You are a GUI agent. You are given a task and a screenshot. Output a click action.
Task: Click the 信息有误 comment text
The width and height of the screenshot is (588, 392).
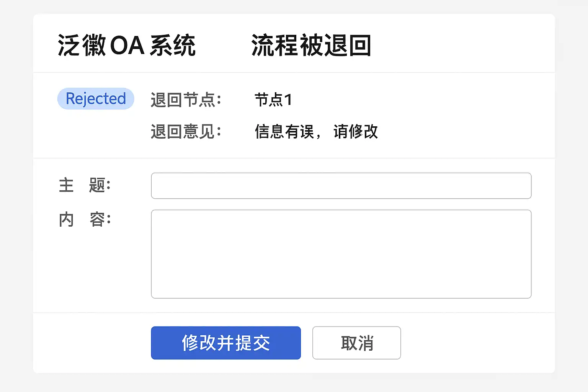click(284, 132)
